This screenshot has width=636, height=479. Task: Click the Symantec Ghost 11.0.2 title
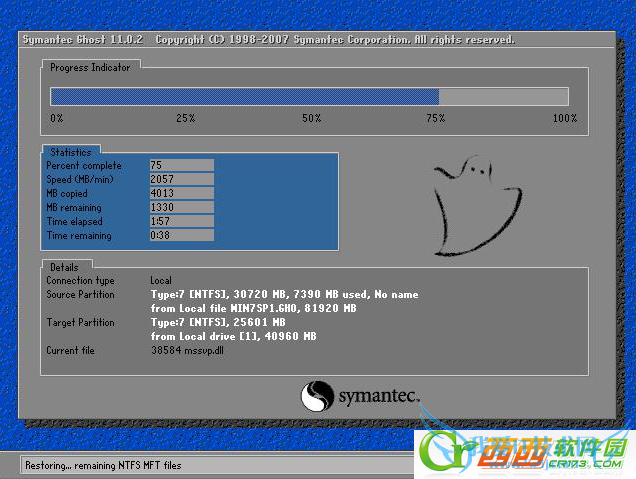tap(83, 39)
